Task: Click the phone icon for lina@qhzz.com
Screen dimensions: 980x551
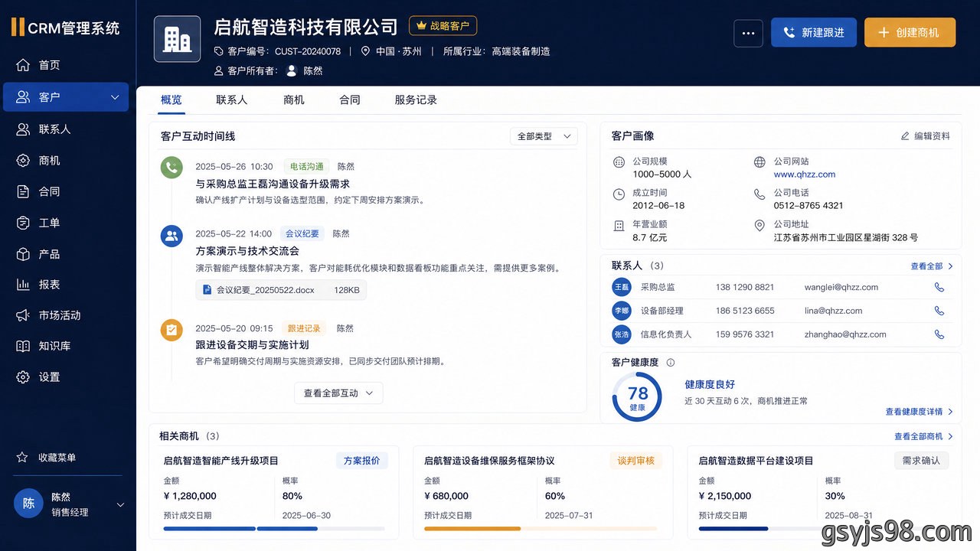Action: pos(939,311)
